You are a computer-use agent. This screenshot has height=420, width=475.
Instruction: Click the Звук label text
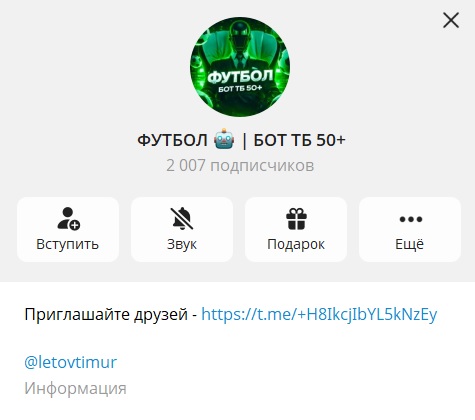pyautogui.click(x=182, y=244)
